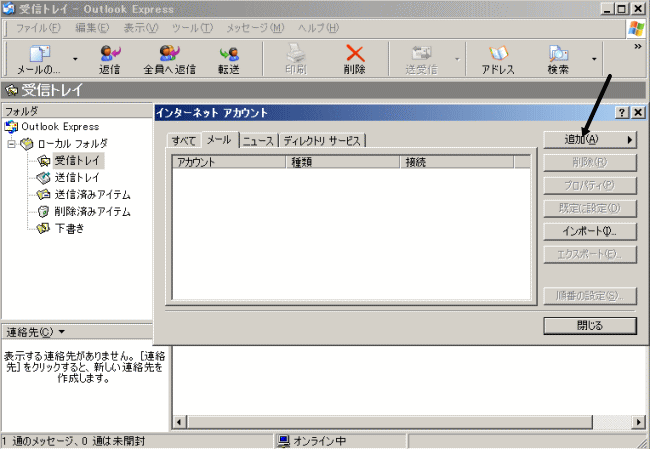Select 送信トレイ folder in tree

77,177
